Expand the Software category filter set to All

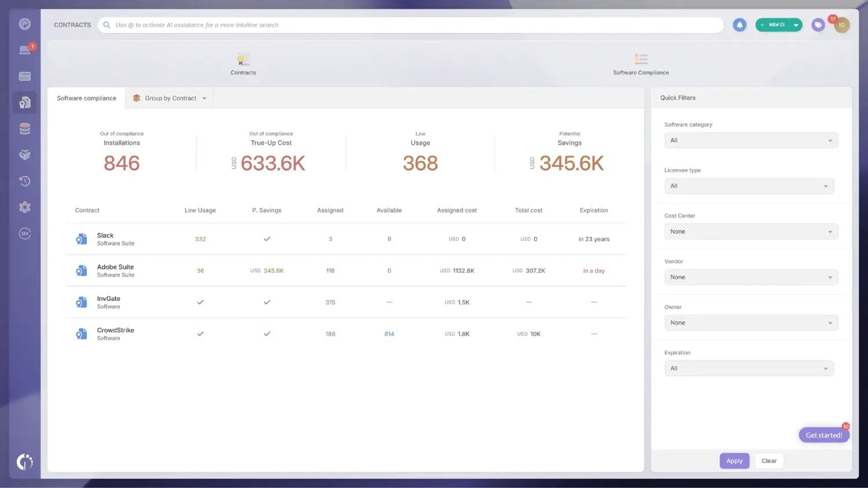(751, 140)
